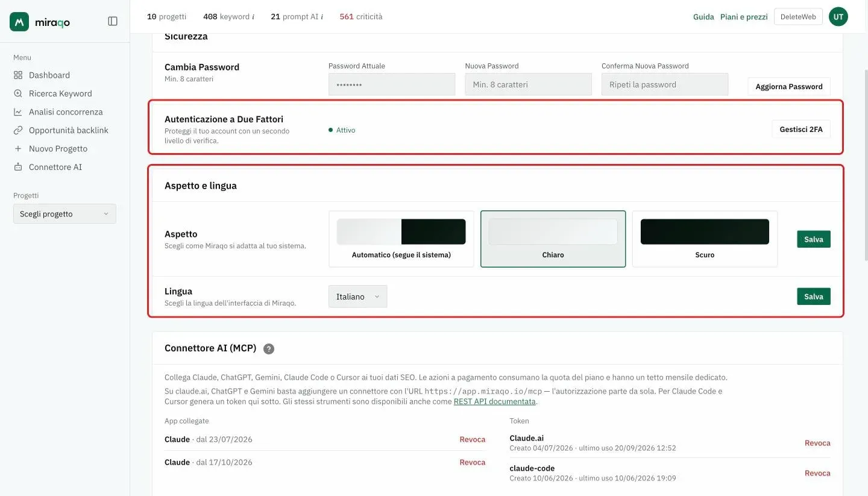Click the Analisi concorrenza chart icon
The image size is (868, 496).
pos(18,112)
